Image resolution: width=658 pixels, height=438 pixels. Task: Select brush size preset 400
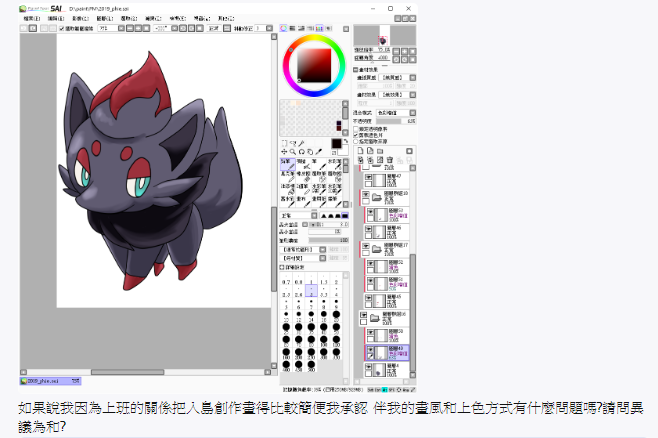[x=286, y=366]
